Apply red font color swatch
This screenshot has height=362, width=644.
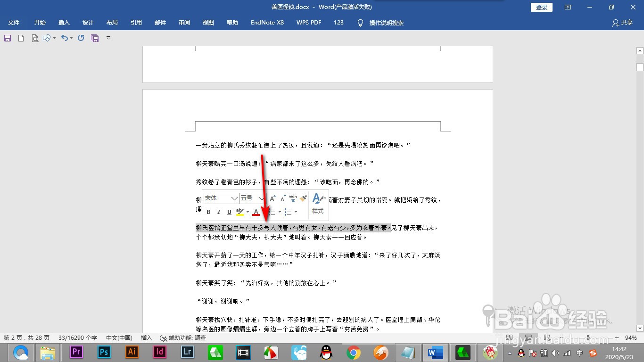tap(256, 212)
